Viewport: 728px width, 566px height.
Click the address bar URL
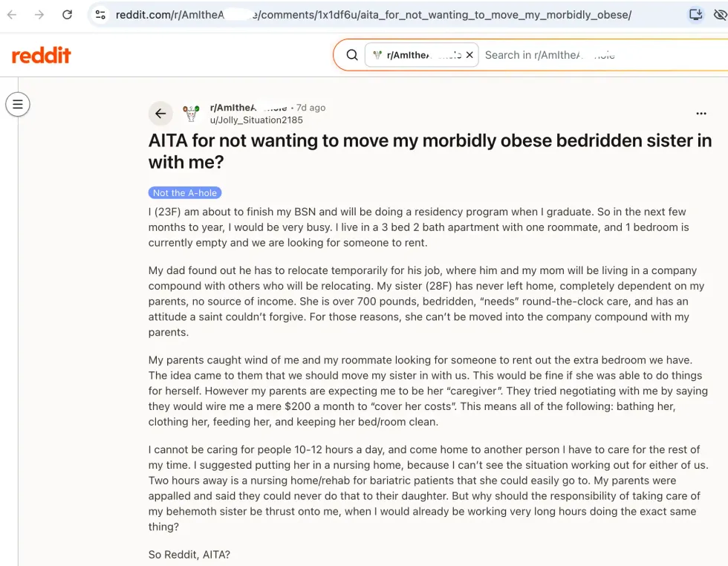(x=373, y=15)
